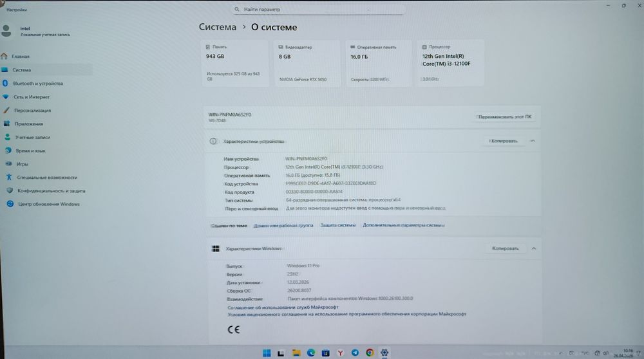Focus the Найти параметр search field

click(x=319, y=9)
